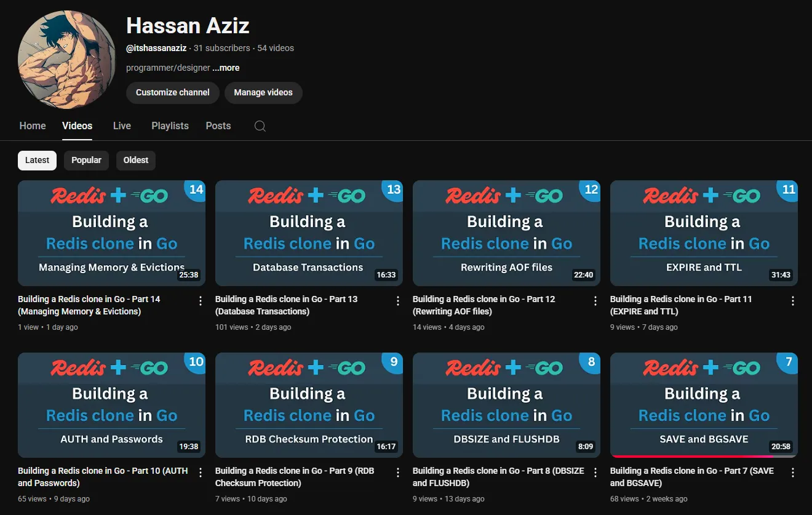Open action menu for Part 8 video
The width and height of the screenshot is (812, 515).
[595, 473]
